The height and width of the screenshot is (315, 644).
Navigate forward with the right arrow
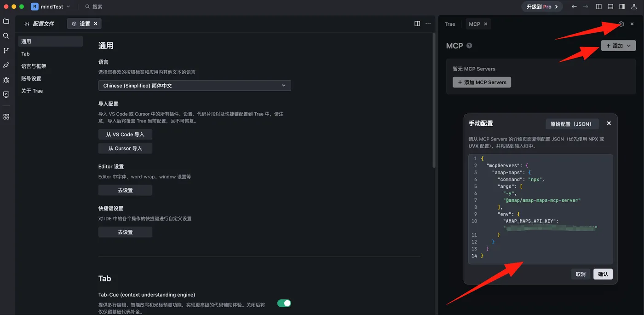pos(586,6)
